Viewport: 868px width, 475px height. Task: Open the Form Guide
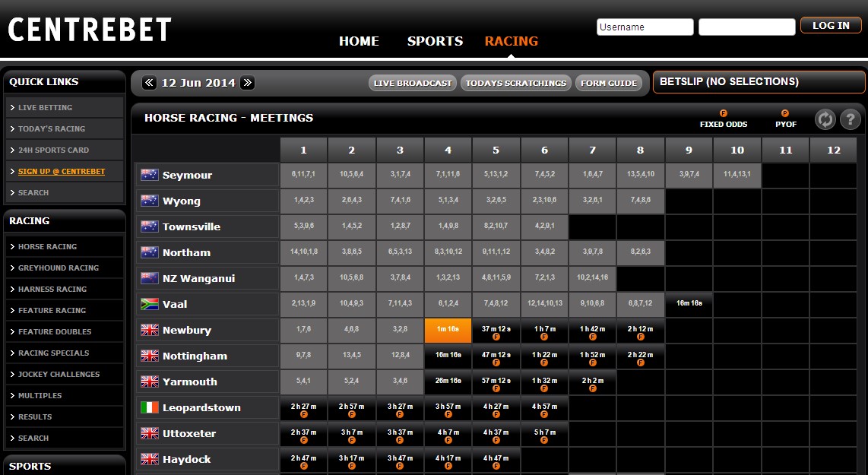[x=609, y=83]
